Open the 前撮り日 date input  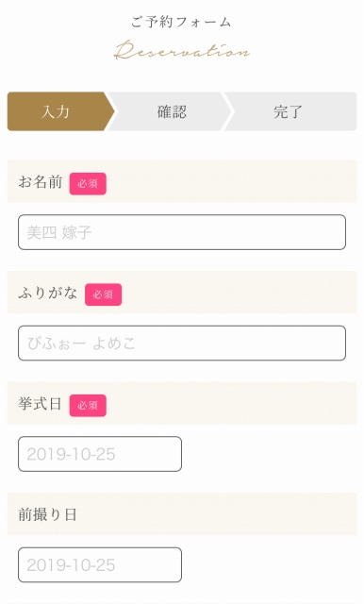(100, 564)
